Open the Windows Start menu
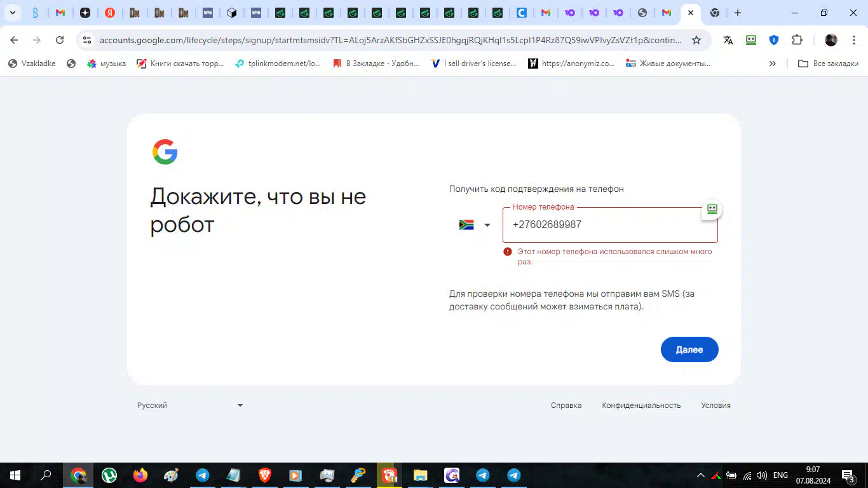 click(15, 475)
